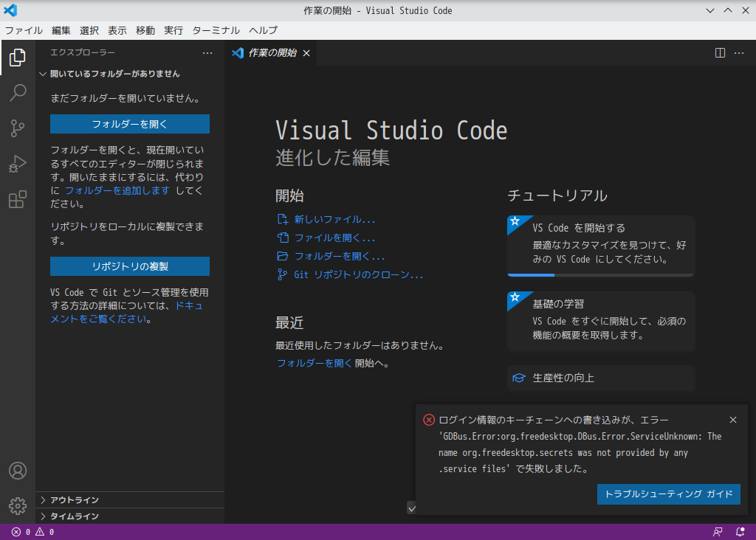
Task: Dismiss the keychain error notification
Action: 733,420
